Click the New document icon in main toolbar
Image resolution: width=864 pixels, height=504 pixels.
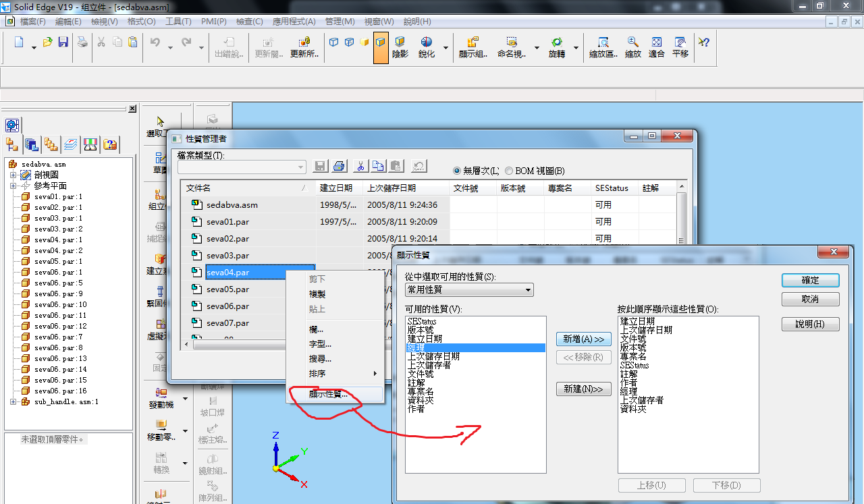(x=19, y=43)
